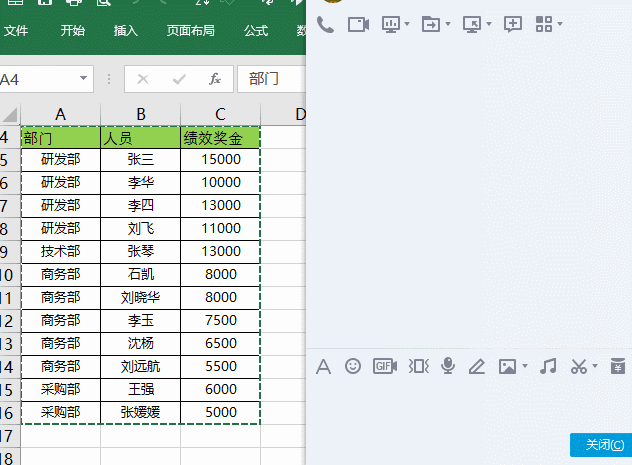The width and height of the screenshot is (632, 465).
Task: Select cell with header 绩效奖金
Action: [220, 138]
